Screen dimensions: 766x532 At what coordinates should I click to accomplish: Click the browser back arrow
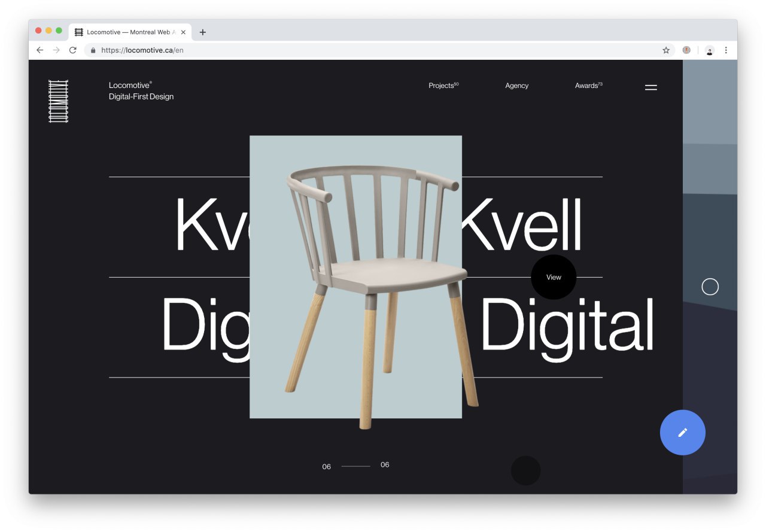40,50
